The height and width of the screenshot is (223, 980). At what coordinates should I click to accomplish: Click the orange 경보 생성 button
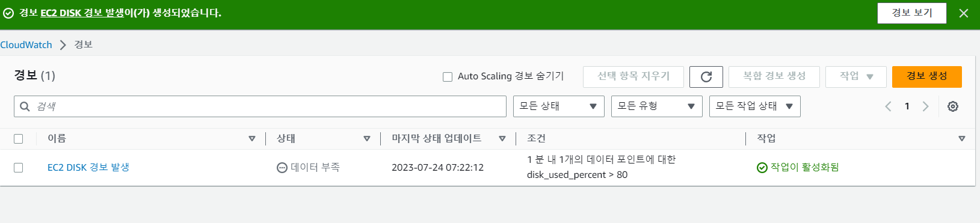[926, 76]
